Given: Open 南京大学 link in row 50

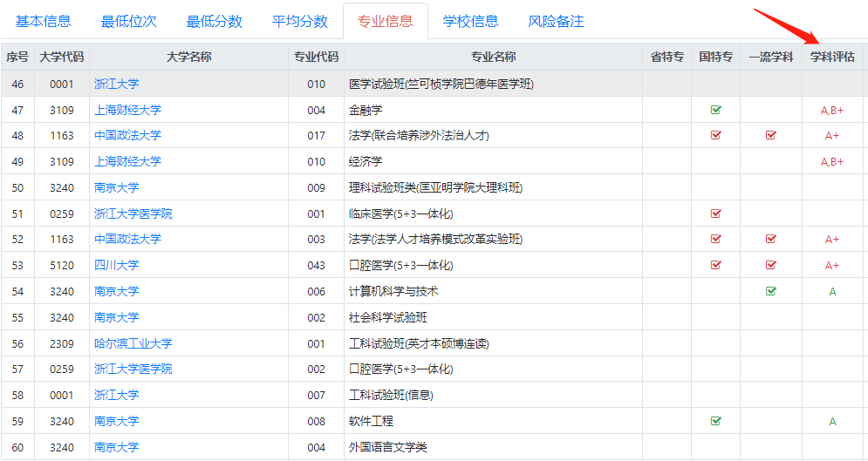Looking at the screenshot, I should click(116, 186).
